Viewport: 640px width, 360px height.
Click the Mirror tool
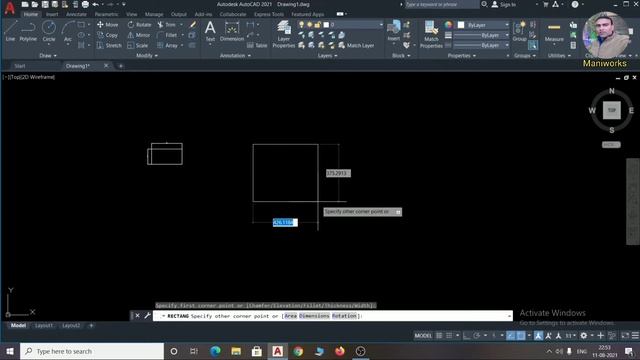click(139, 35)
